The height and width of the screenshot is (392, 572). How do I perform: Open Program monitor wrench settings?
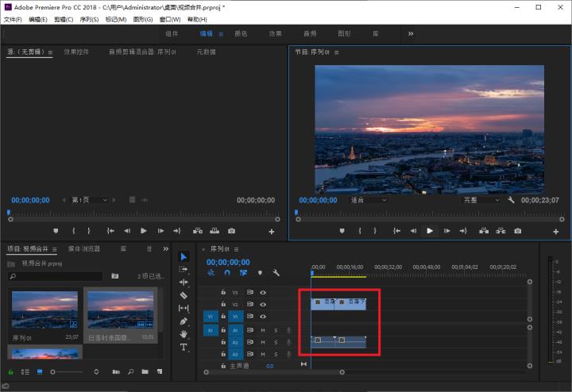511,200
